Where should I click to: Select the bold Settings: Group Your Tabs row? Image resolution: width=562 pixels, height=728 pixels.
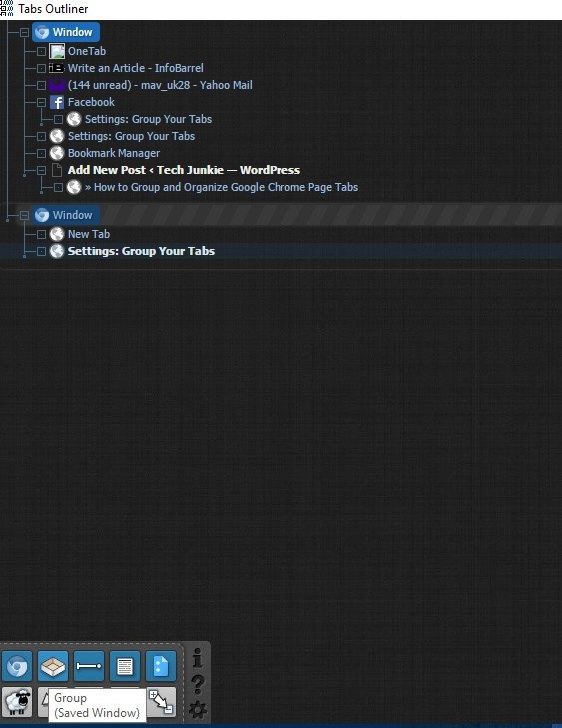[x=141, y=251]
